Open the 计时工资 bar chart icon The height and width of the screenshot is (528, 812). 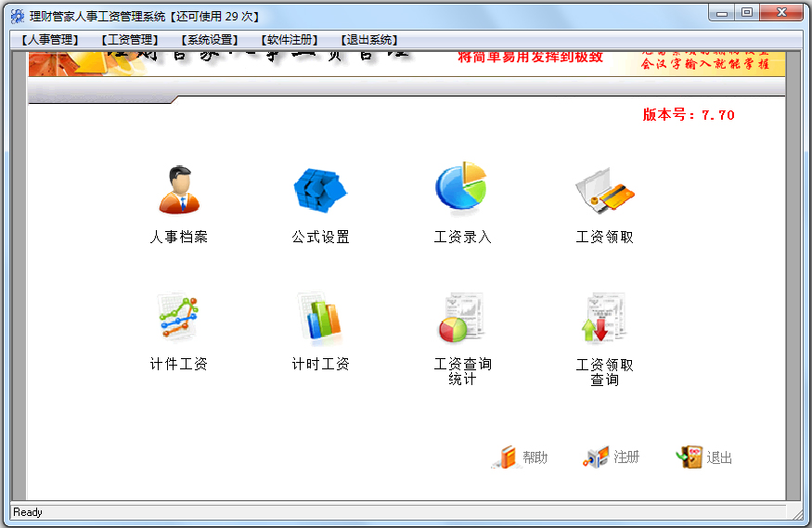[321, 318]
